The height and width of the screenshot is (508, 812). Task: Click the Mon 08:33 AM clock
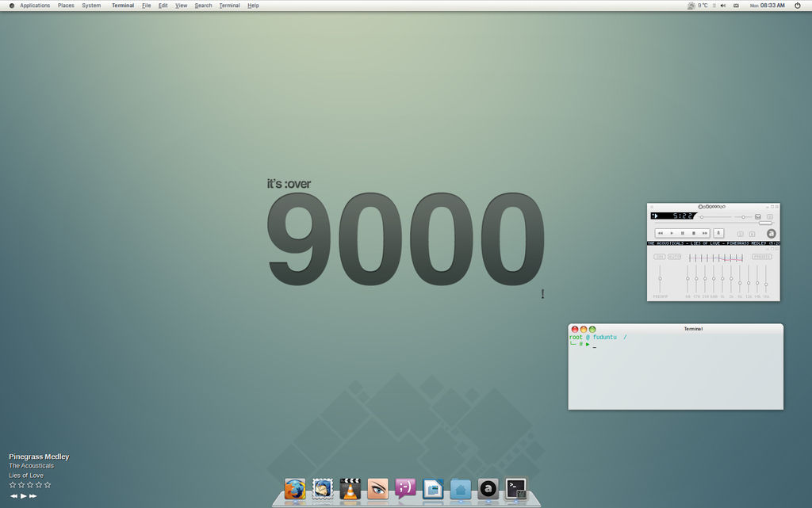tap(768, 6)
